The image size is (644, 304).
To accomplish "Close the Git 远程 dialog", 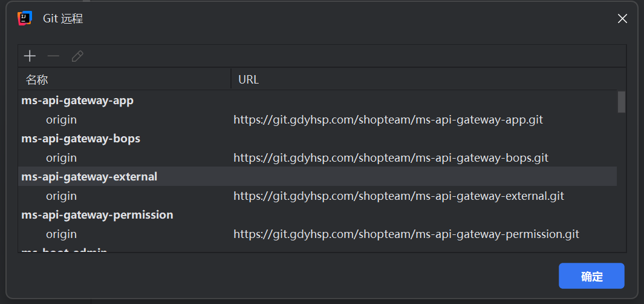I will (622, 18).
